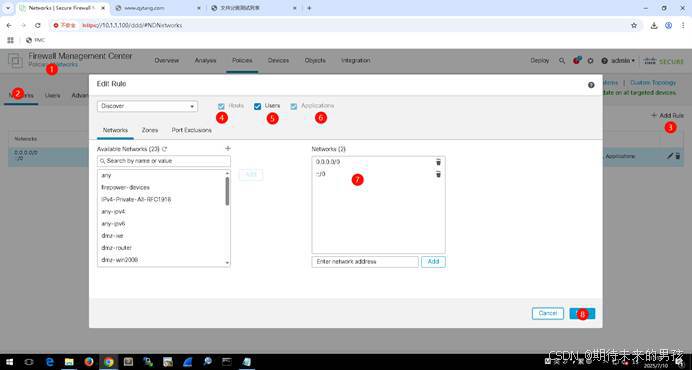Click the help question-mark icon in Edit Rule

pos(591,85)
